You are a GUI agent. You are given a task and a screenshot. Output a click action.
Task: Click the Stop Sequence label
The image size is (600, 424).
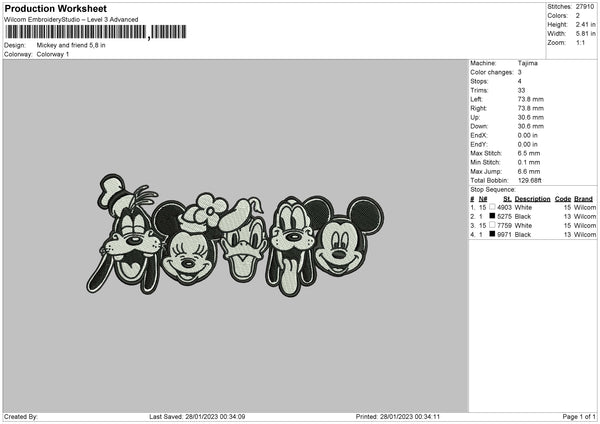pyautogui.click(x=493, y=189)
